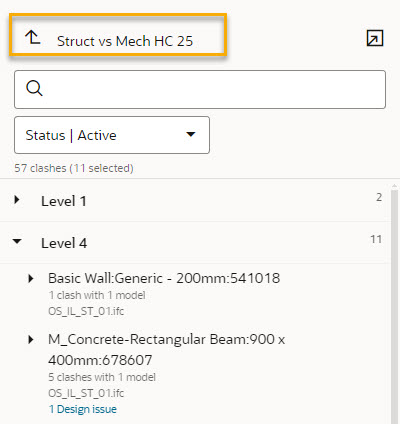This screenshot has width=400, height=424.
Task: Select Level 4 row label
Action: (64, 243)
